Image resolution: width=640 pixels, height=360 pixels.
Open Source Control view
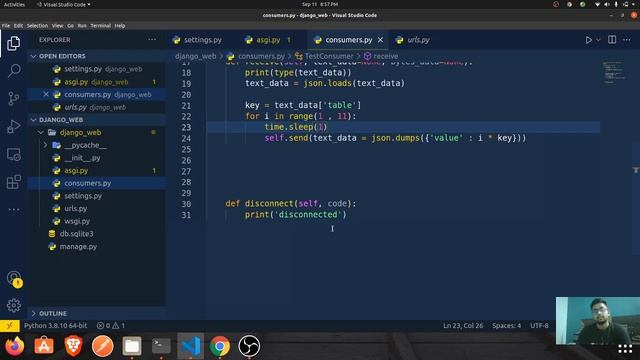(13, 99)
